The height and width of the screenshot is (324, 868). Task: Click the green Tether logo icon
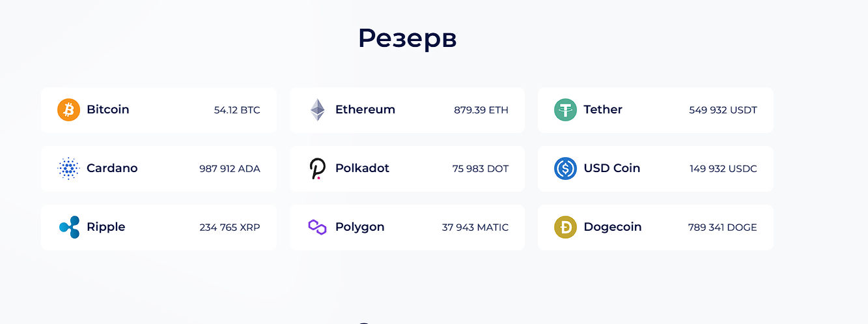tap(565, 110)
